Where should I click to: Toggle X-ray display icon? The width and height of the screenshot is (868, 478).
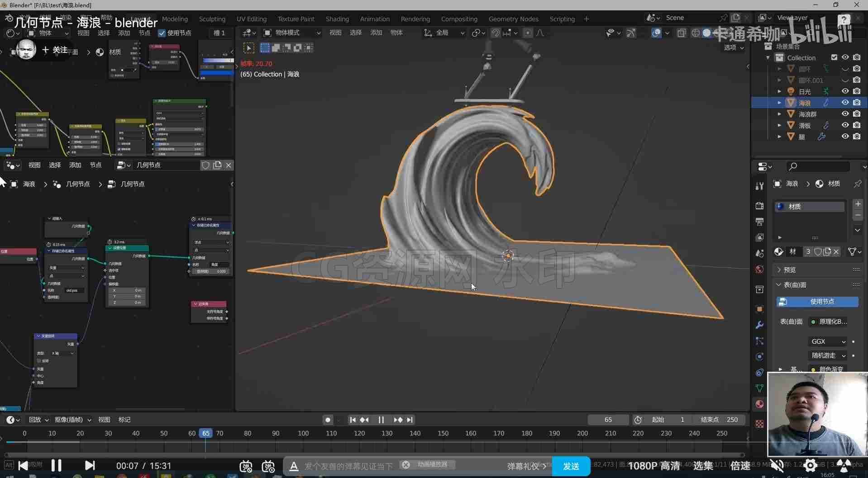(682, 33)
